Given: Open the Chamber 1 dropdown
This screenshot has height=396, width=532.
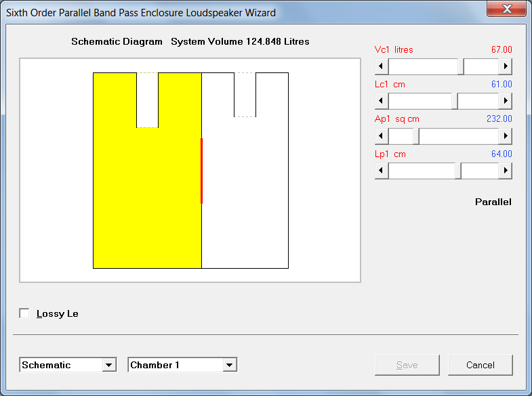Looking at the screenshot, I should coord(230,365).
